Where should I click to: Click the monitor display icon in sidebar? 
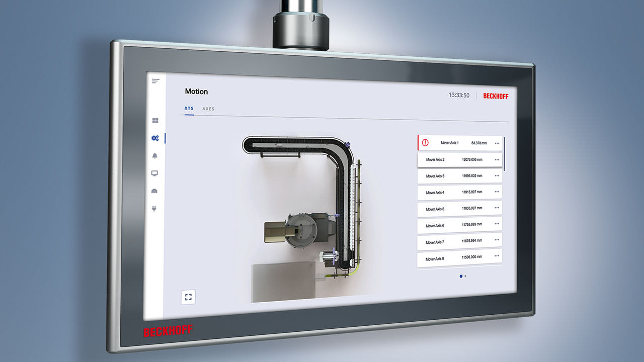point(155,172)
